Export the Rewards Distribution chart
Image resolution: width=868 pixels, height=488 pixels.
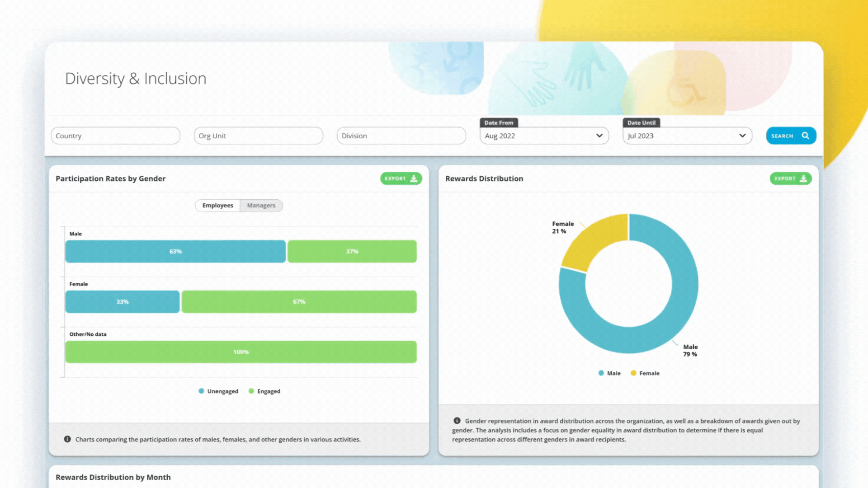790,178
